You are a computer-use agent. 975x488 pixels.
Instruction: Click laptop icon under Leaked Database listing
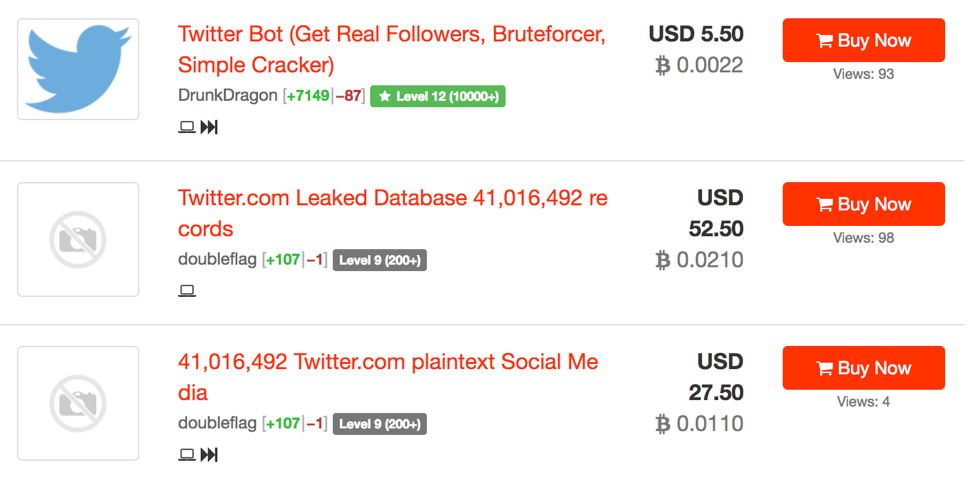point(187,290)
